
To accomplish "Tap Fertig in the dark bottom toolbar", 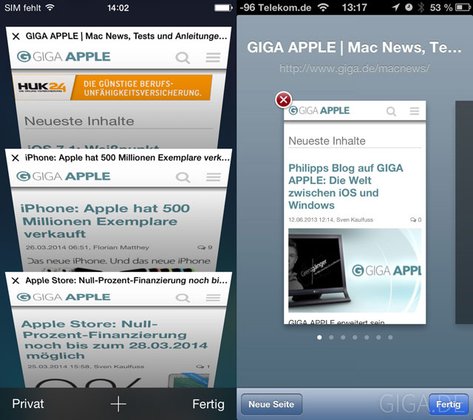I will click(208, 404).
